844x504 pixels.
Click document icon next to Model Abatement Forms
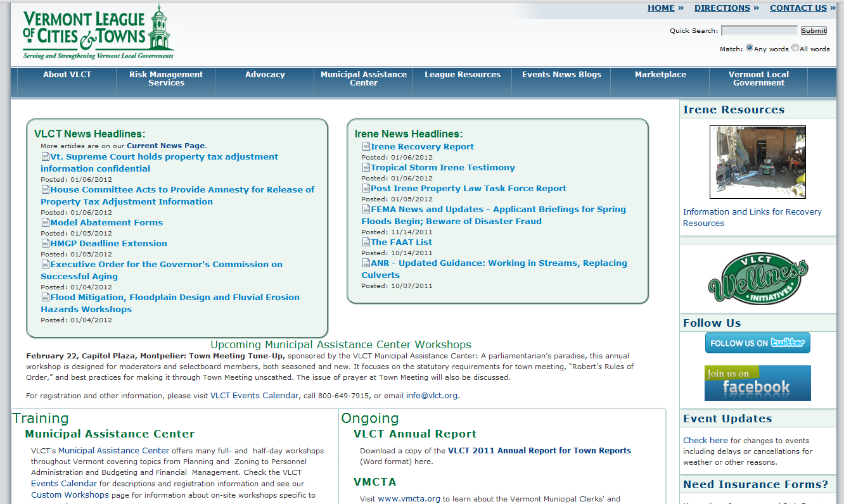pyautogui.click(x=45, y=222)
